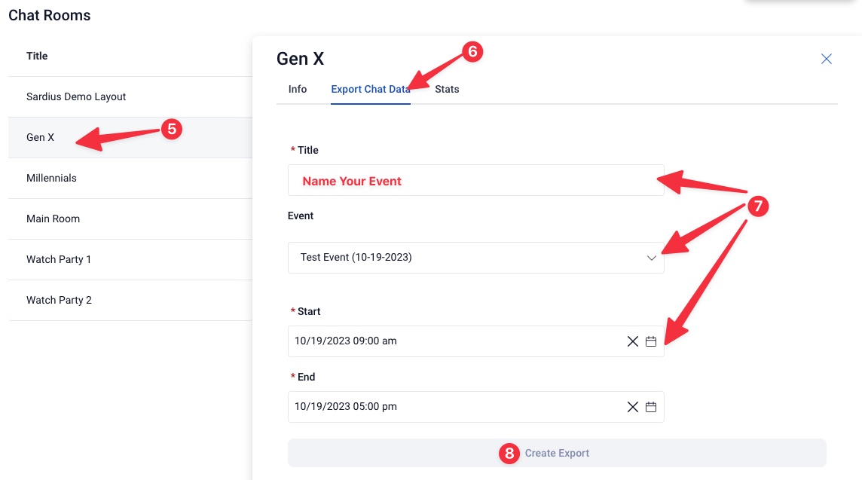This screenshot has height=480, width=868.
Task: Open the Stats tab
Action: (x=447, y=89)
